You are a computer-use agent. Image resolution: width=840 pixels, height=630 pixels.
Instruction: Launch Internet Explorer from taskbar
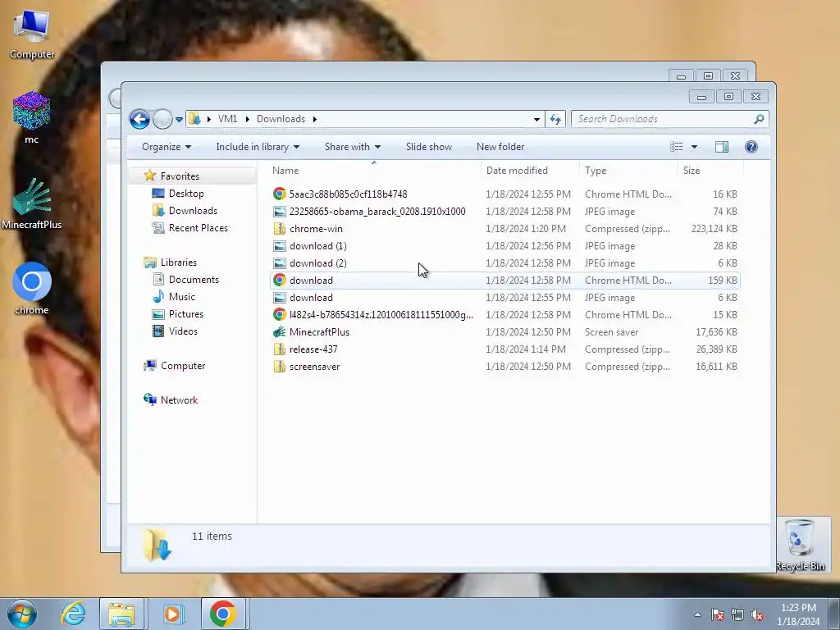pos(73,614)
